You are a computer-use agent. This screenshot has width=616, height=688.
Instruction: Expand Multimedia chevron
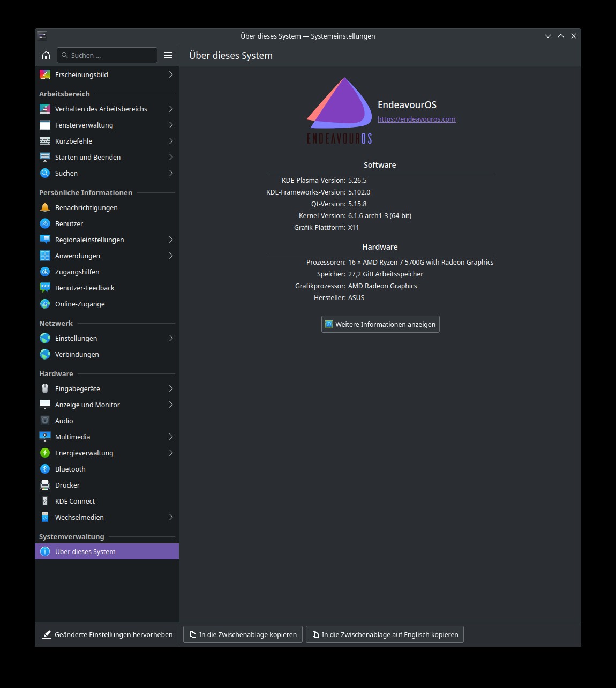pos(171,437)
